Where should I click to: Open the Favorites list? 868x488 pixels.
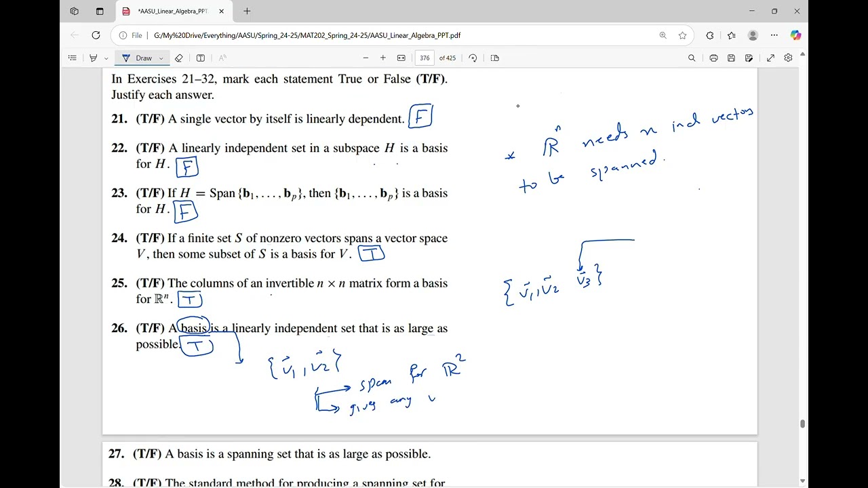tap(732, 35)
